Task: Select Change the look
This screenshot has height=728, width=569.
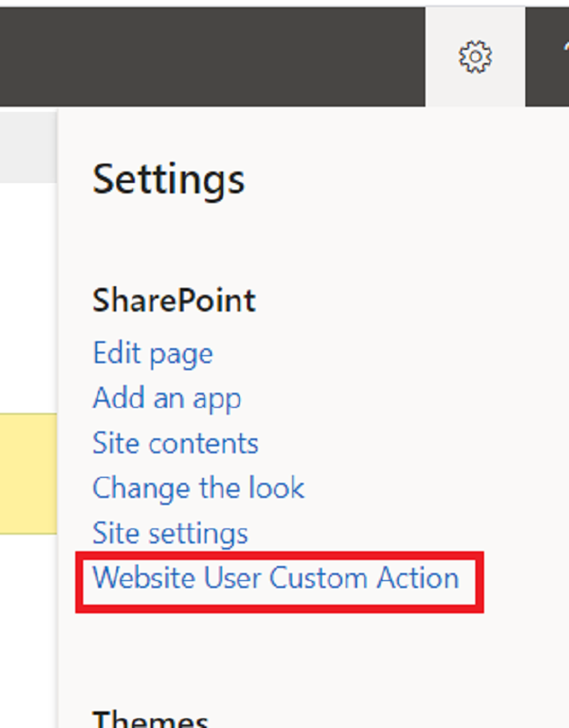Action: [x=198, y=488]
